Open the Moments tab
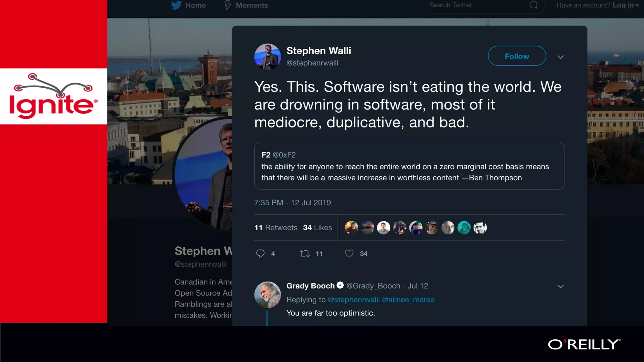The image size is (644, 362). point(246,5)
